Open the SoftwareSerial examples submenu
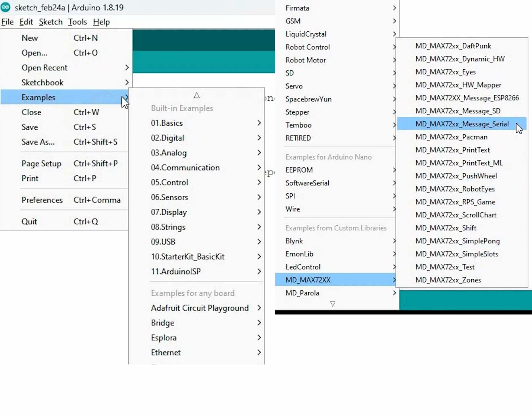 (336, 183)
